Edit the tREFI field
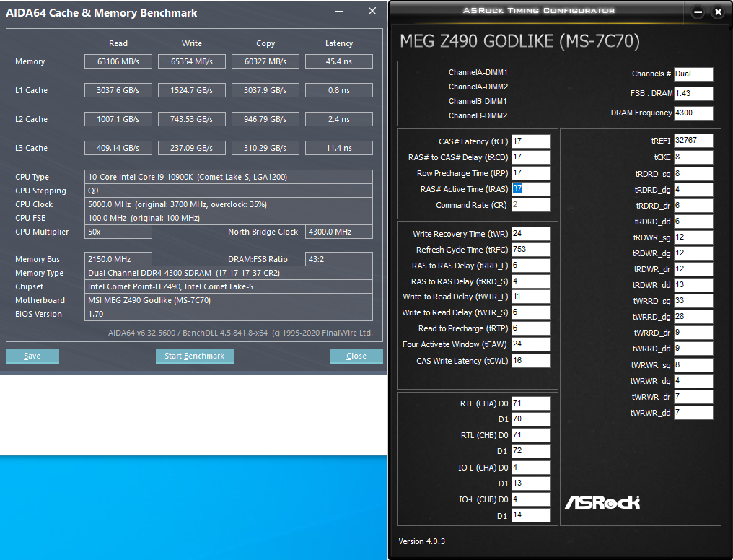Viewport: 733px width, 560px height. pyautogui.click(x=693, y=141)
